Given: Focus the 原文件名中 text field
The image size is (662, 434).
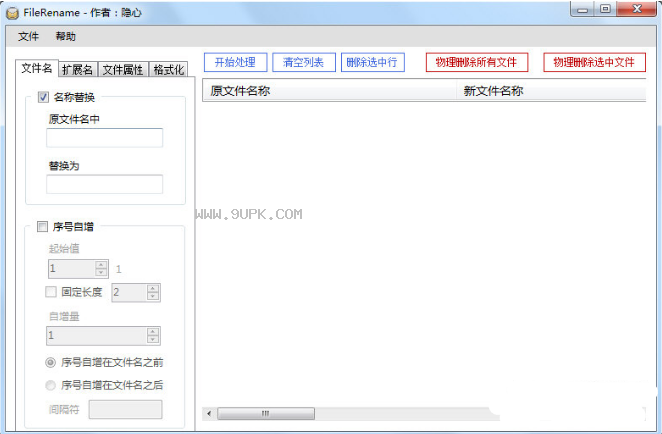Looking at the screenshot, I should click(x=104, y=138).
